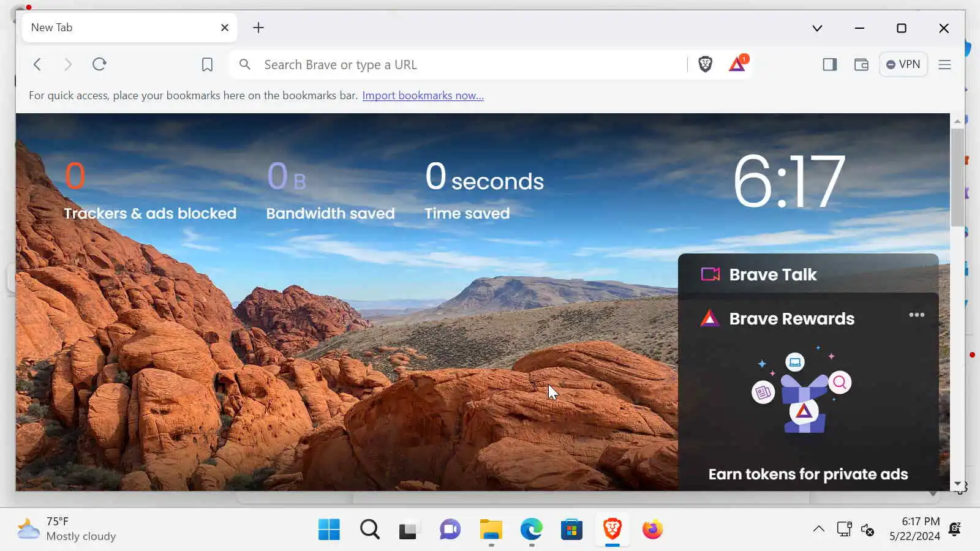Open the Brave Shields lion icon
Viewport: 980px width, 551px height.
705,64
